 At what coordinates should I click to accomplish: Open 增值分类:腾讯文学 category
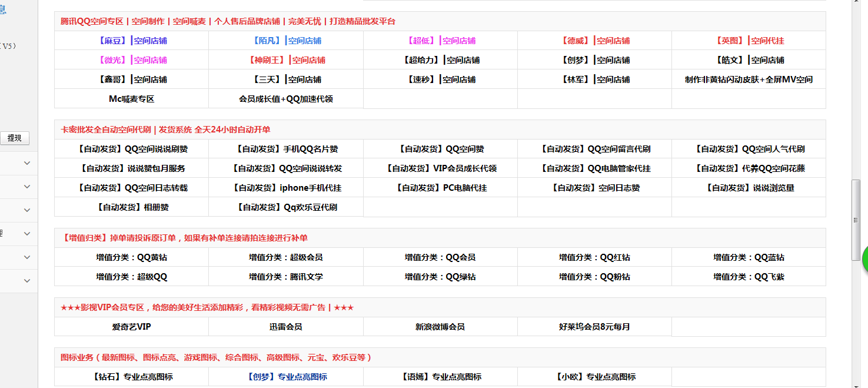tap(286, 277)
